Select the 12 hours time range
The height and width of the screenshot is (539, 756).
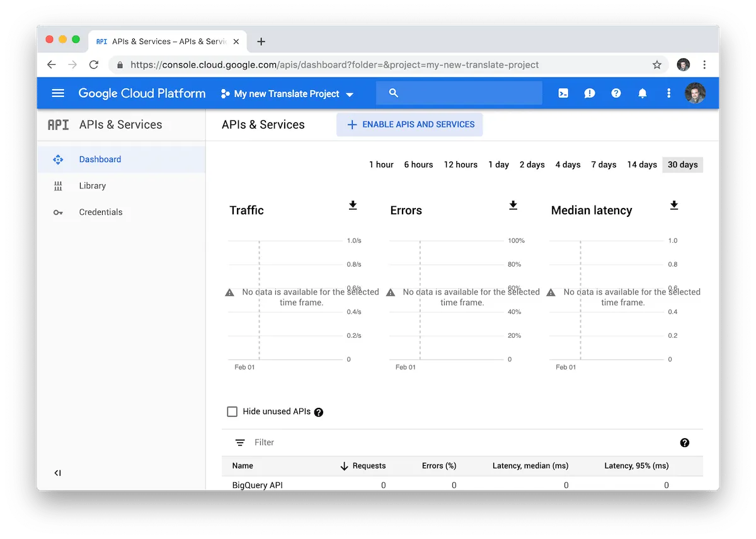pyautogui.click(x=461, y=165)
